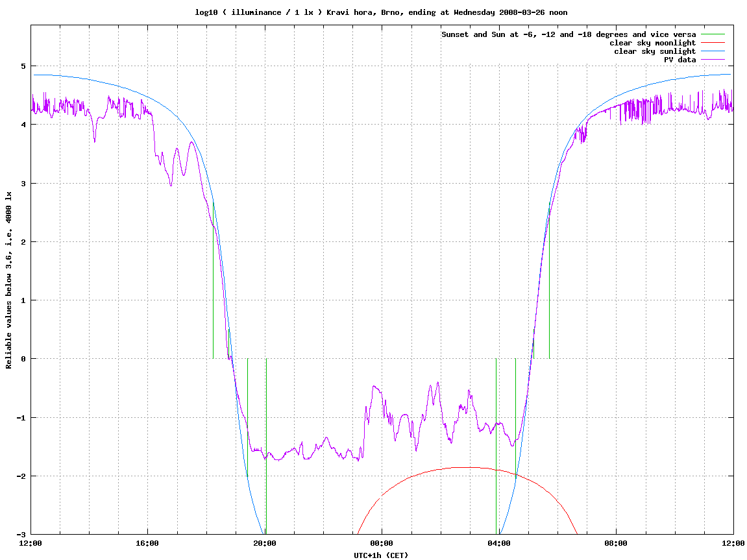This screenshot has width=747, height=560.
Task: Select the 'PV data' legend label
Action: click(680, 60)
